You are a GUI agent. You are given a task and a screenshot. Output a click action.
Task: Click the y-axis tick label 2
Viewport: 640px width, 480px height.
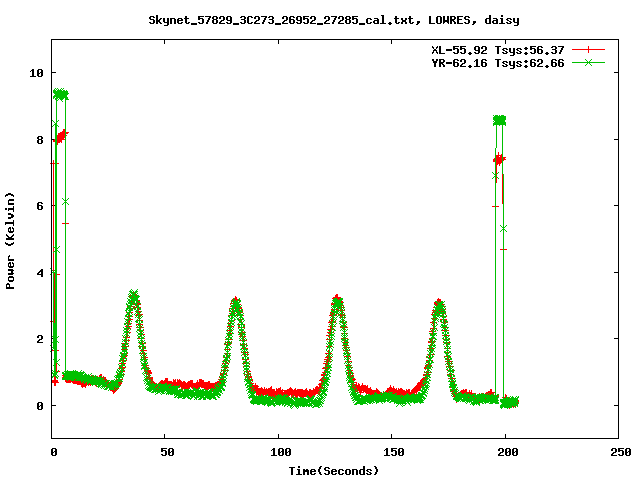pyautogui.click(x=40, y=339)
